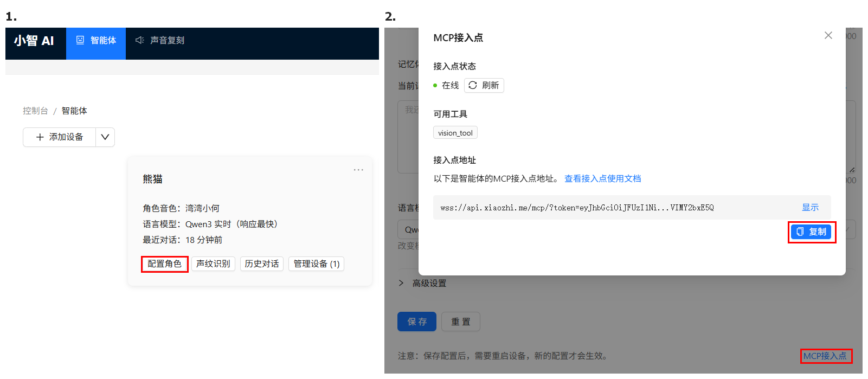This screenshot has height=379, width=868.
Task: Click the 刷新 refresh icon button
Action: click(484, 86)
